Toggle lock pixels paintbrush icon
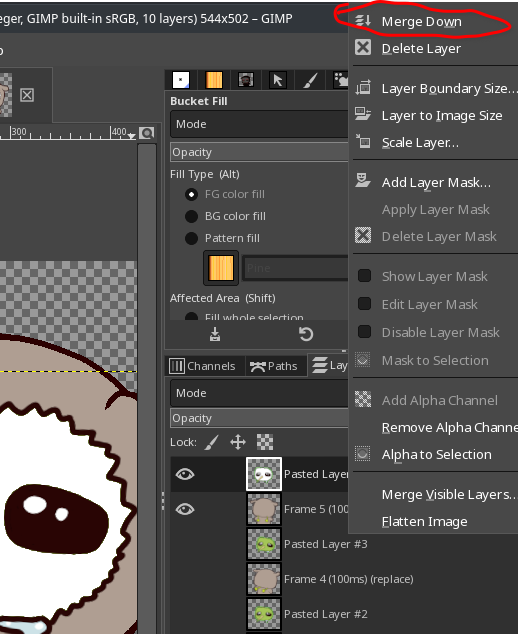Viewport: 518px width, 634px height. (x=212, y=442)
